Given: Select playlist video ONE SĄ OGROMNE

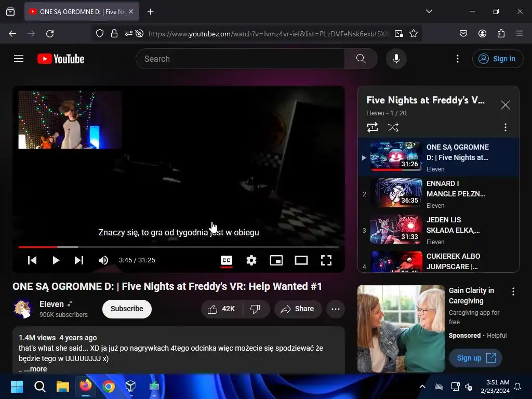Looking at the screenshot, I should (438, 157).
